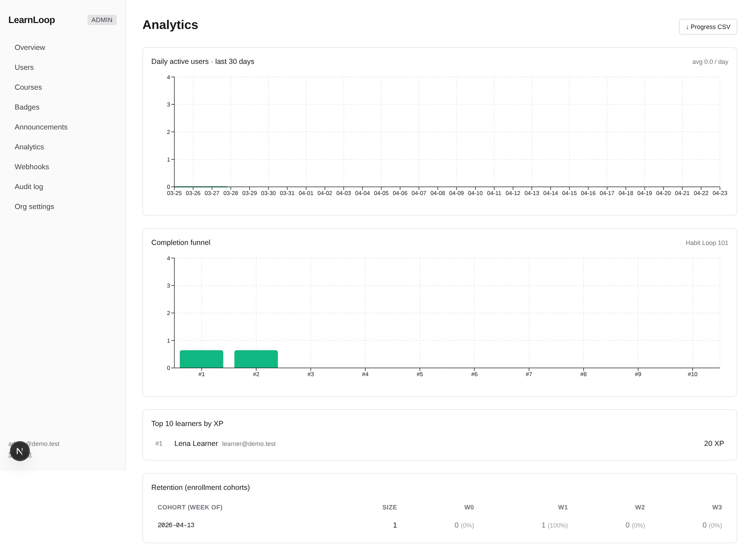Open Announcements from the sidebar
Image resolution: width=754 pixels, height=560 pixels.
[41, 127]
